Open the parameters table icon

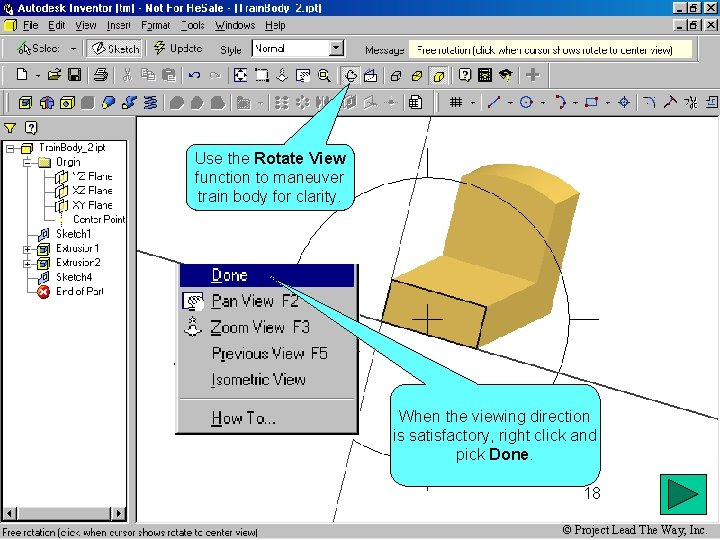[x=415, y=102]
